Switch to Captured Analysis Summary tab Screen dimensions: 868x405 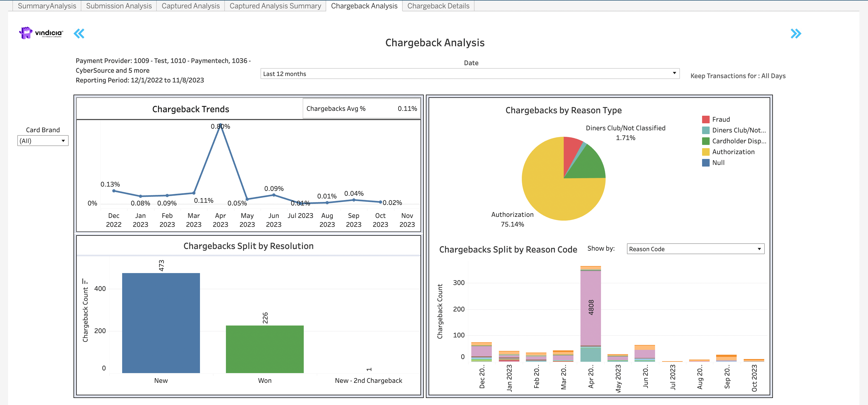(x=275, y=6)
